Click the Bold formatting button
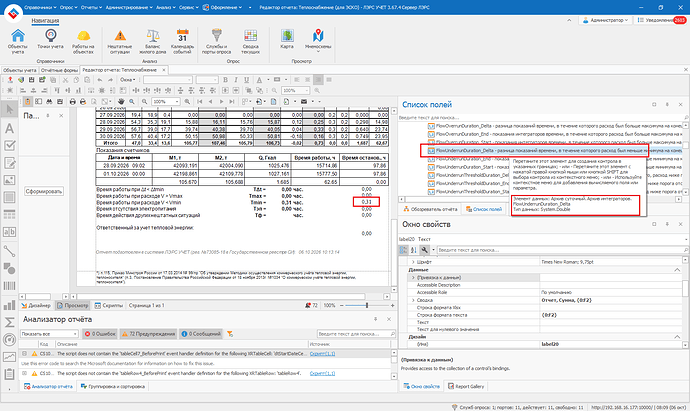The height and width of the screenshot is (411, 690). pos(225,80)
